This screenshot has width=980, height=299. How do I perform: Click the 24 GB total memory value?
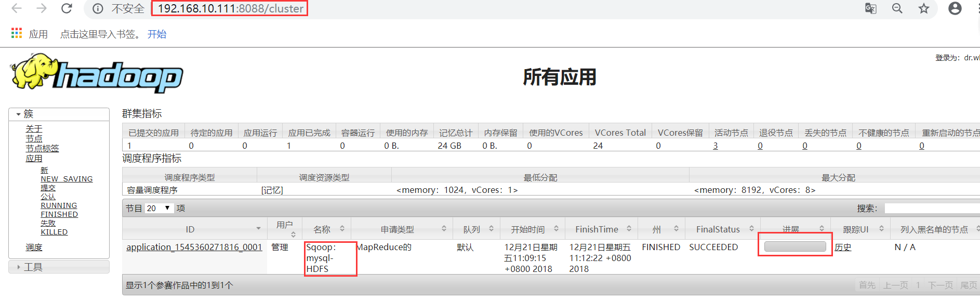(449, 146)
